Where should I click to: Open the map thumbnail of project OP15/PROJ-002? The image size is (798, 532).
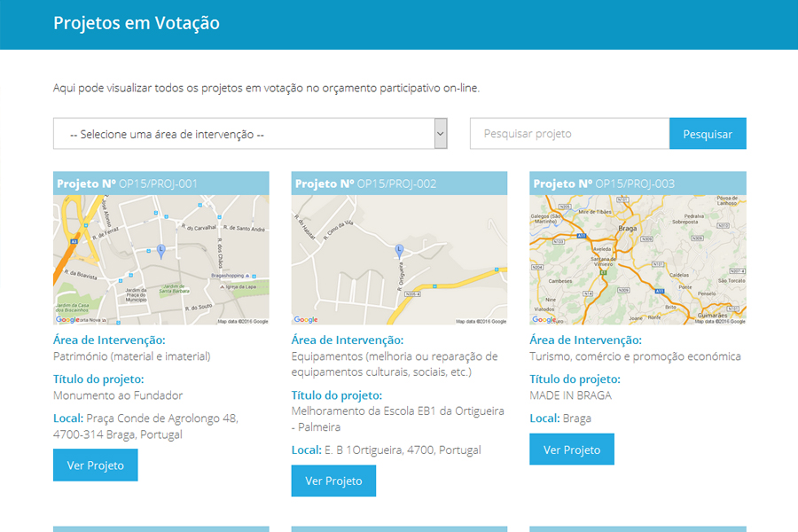coord(400,260)
